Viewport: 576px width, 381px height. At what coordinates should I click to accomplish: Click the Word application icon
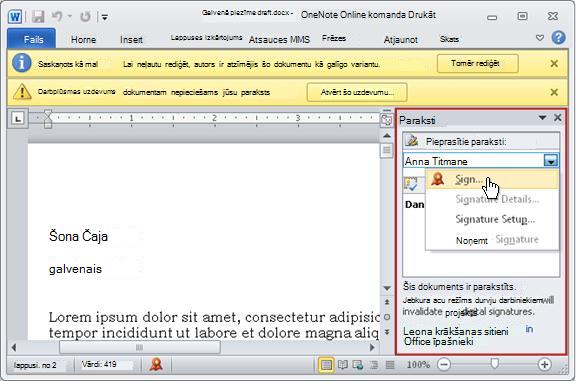click(x=15, y=17)
